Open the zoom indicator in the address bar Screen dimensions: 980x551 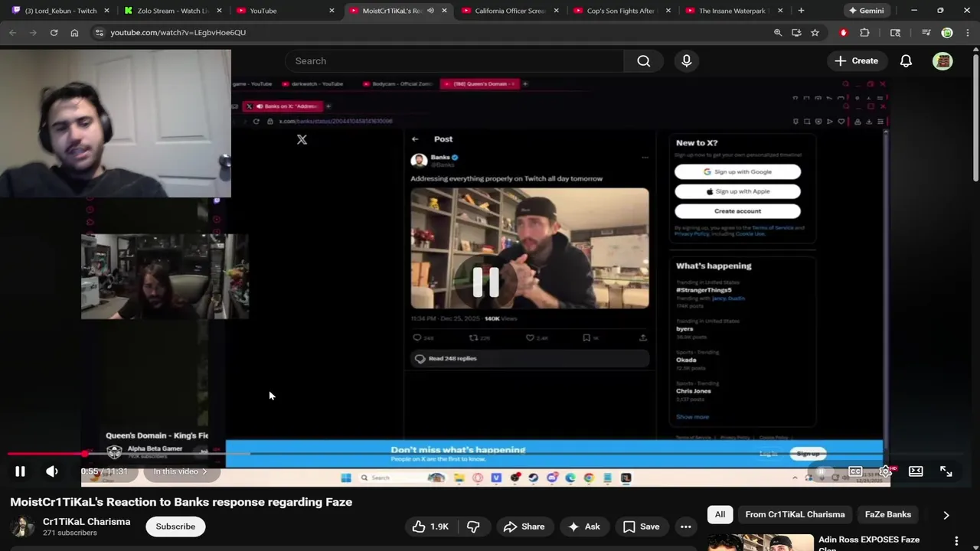(778, 33)
